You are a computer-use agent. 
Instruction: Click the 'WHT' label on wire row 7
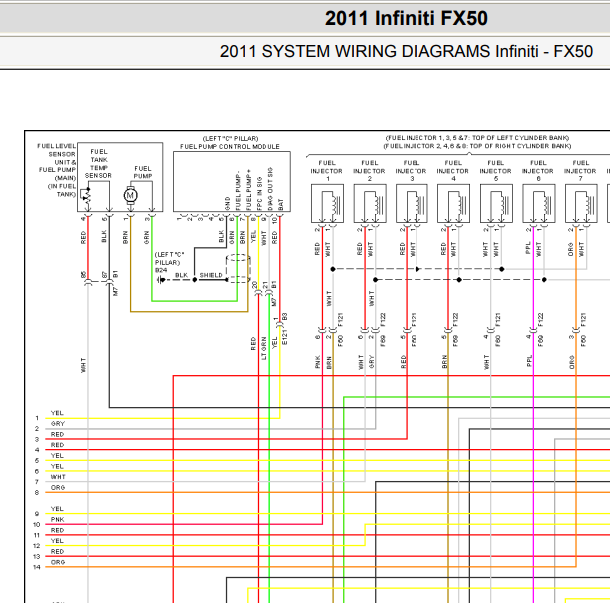pos(58,477)
